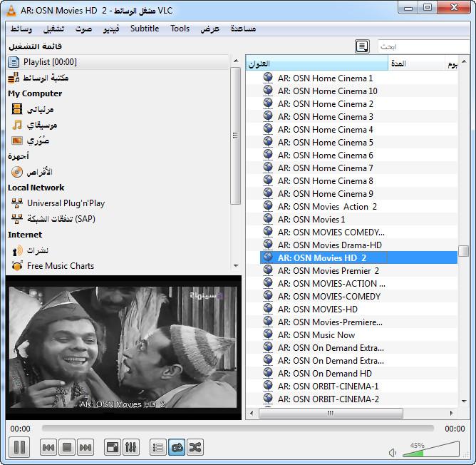The width and height of the screenshot is (476, 465).
Task: Select AR: OSN Home Cinema 1
Action: 325,78
